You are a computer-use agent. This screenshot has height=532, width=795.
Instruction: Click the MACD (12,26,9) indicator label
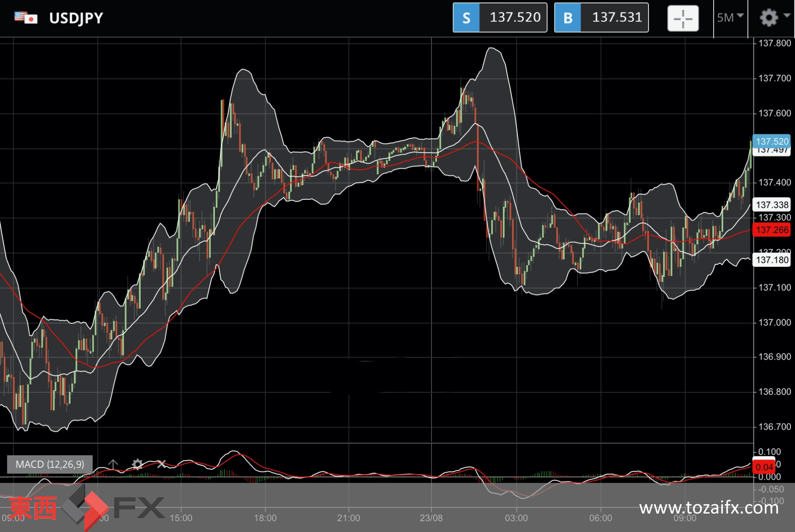point(50,464)
